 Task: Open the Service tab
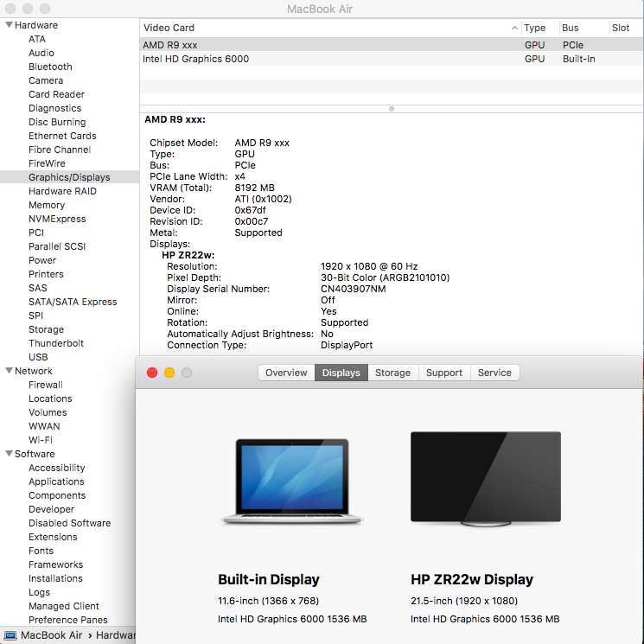(495, 373)
